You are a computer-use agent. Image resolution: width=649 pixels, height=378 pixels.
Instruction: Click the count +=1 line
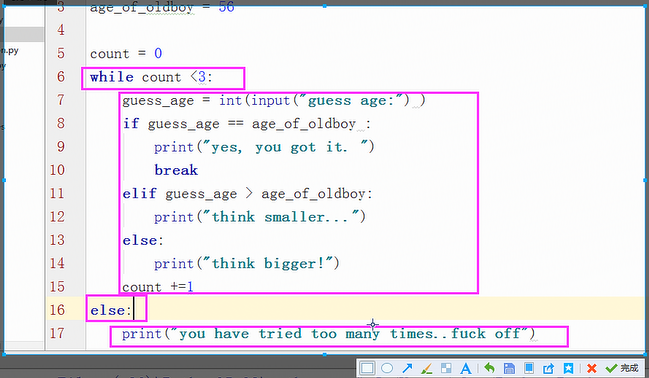(x=158, y=287)
